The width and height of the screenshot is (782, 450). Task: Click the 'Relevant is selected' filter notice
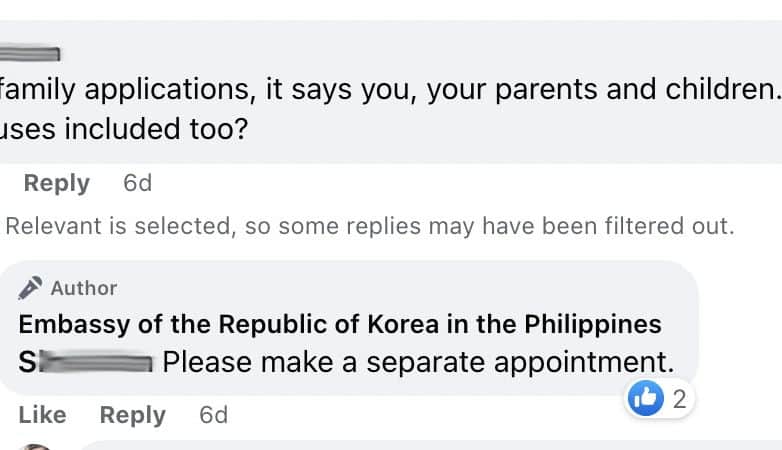(x=369, y=226)
